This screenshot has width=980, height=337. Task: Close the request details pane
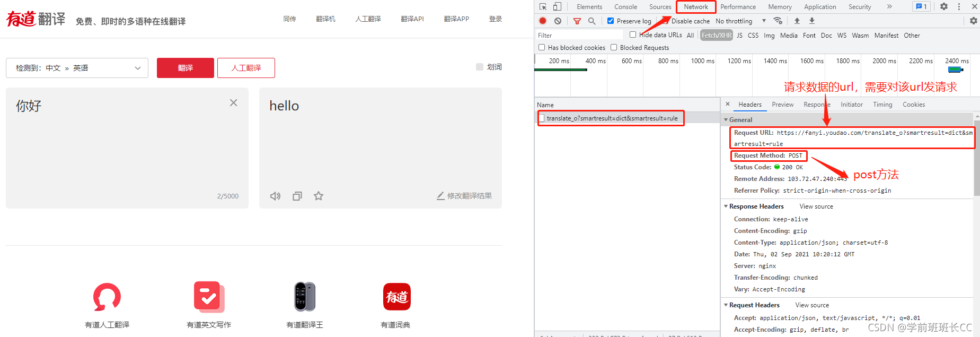(728, 104)
